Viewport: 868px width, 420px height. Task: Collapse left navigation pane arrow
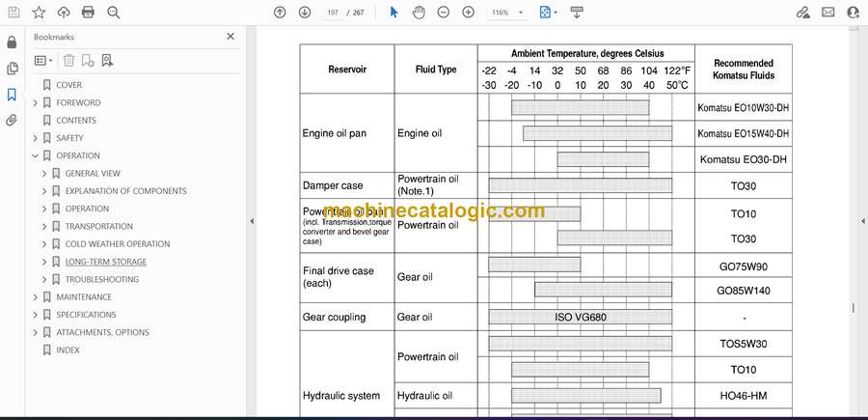coord(252,221)
